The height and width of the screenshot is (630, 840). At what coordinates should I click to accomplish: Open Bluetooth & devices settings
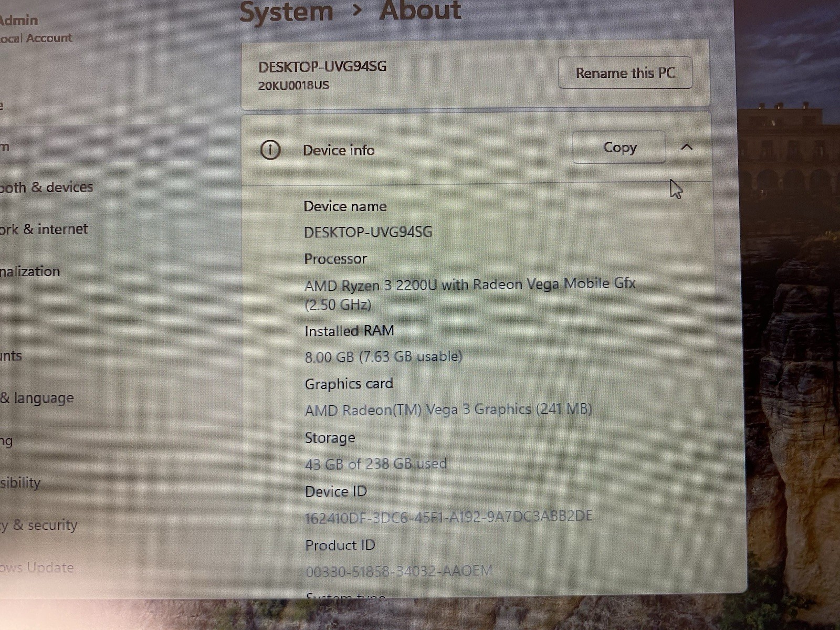[46, 187]
